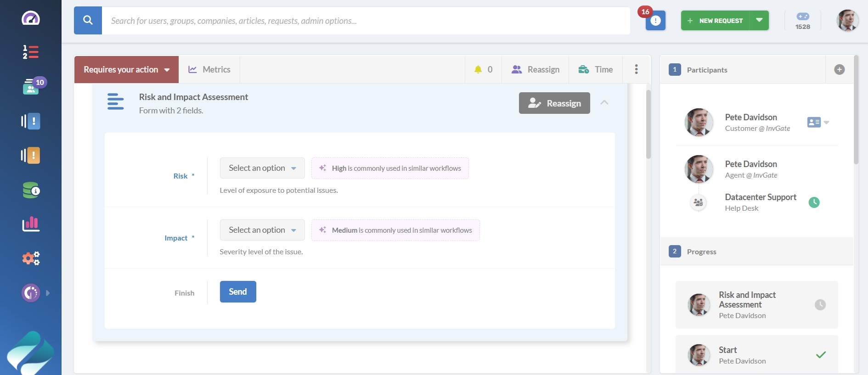
Task: Switch to the Metrics tab
Action: (209, 70)
